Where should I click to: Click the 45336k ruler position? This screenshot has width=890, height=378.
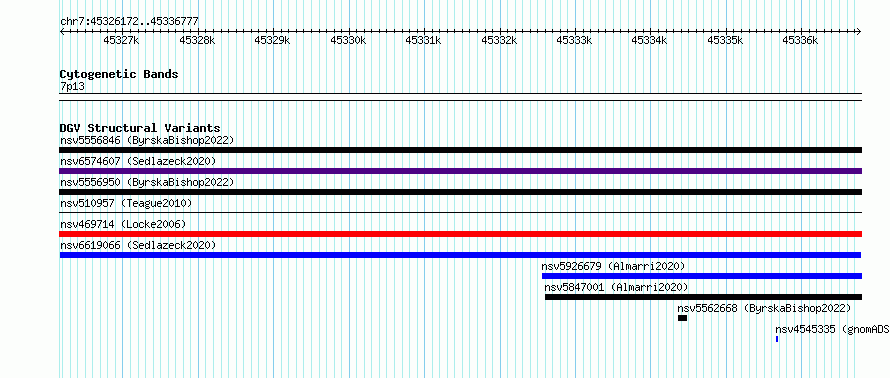point(800,40)
